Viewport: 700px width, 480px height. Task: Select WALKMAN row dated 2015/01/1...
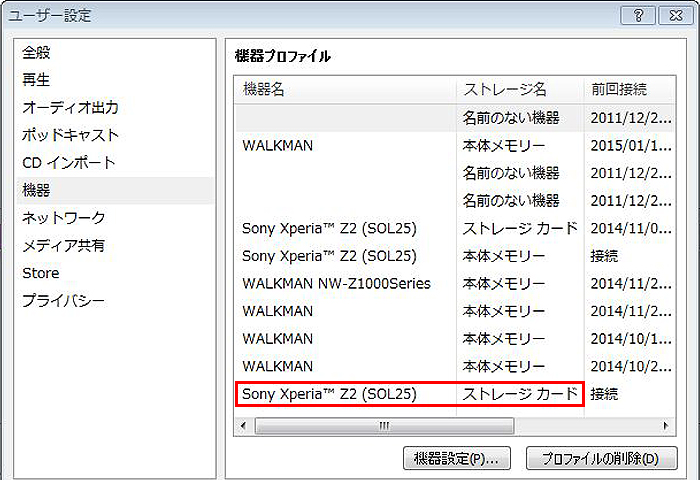click(x=454, y=146)
